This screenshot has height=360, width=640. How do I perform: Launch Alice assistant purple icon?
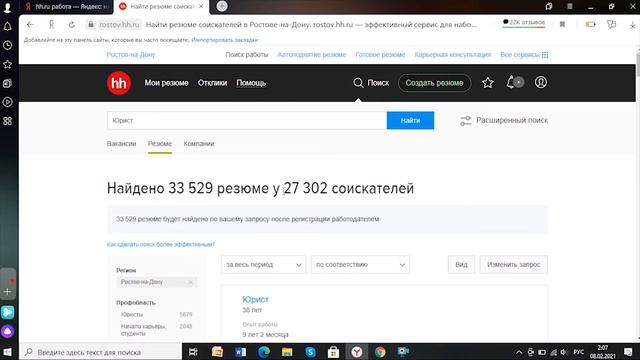[7, 331]
